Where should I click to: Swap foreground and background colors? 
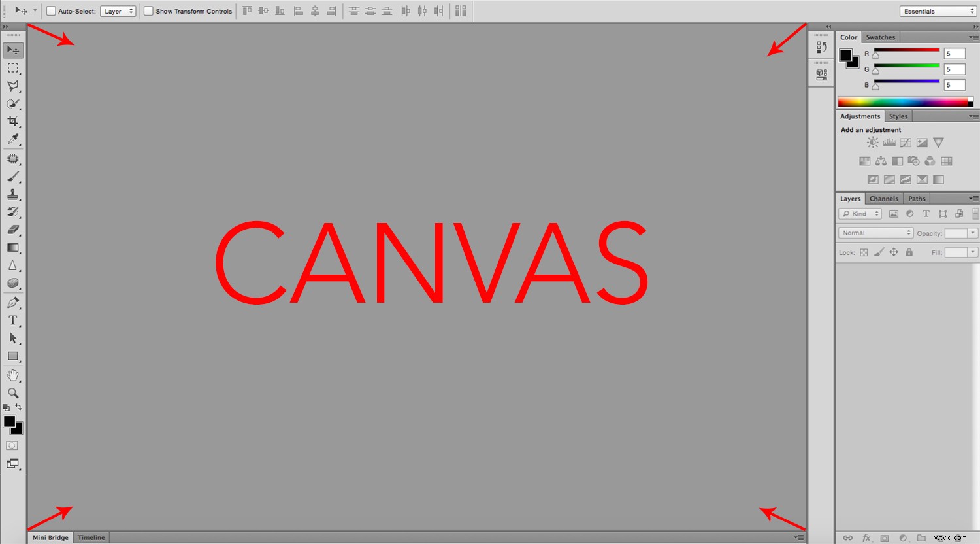(18, 407)
